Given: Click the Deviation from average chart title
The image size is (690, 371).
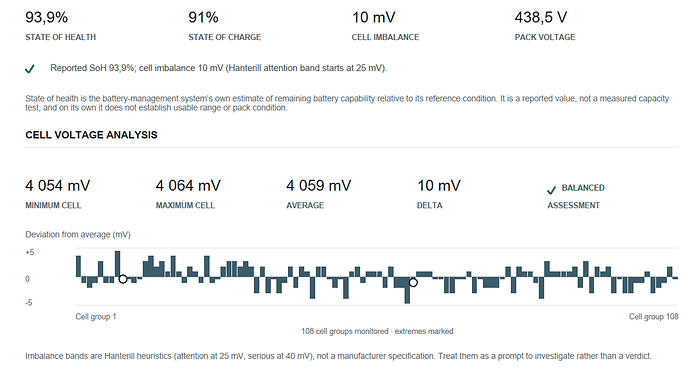Looking at the screenshot, I should (x=78, y=235).
